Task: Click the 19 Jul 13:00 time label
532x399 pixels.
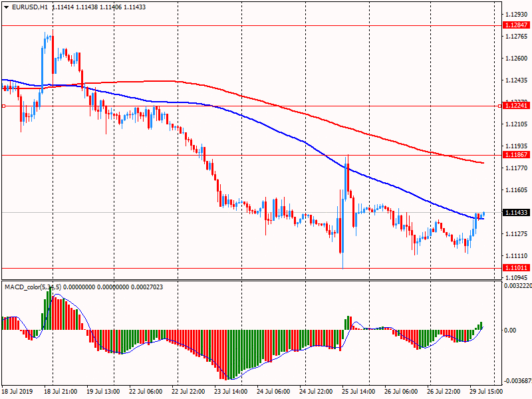Action: pos(103,391)
